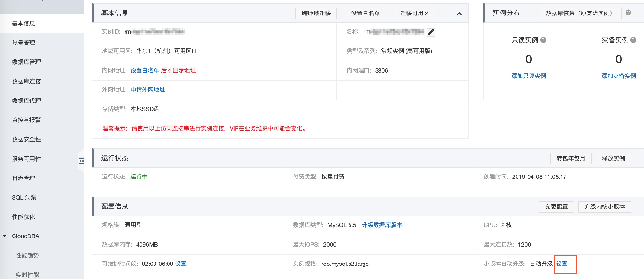Image resolution: width=644 pixels, height=279 pixels.
Task: Click the 迁移可用区 button
Action: [415, 13]
